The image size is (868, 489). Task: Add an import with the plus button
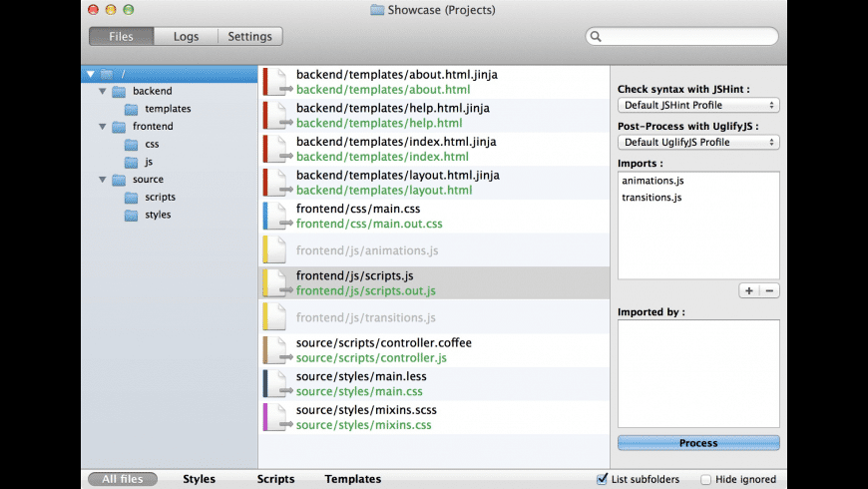pos(749,290)
